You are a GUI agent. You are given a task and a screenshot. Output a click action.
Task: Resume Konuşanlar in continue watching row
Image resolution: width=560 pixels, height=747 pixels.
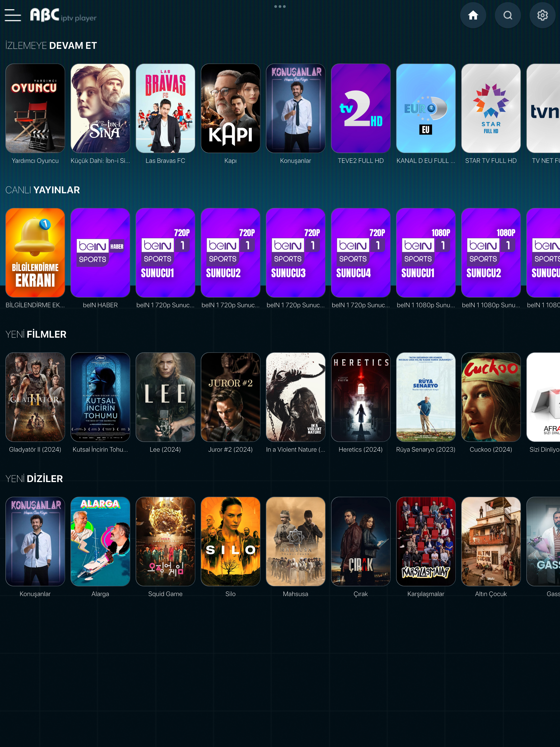[x=296, y=108]
